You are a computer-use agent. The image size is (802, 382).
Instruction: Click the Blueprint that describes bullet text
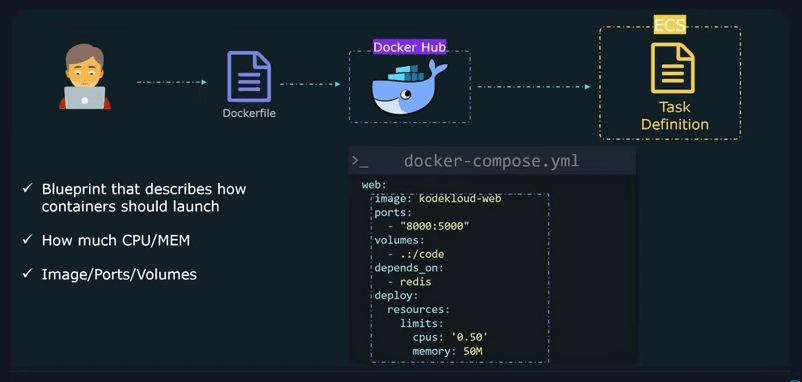144,197
